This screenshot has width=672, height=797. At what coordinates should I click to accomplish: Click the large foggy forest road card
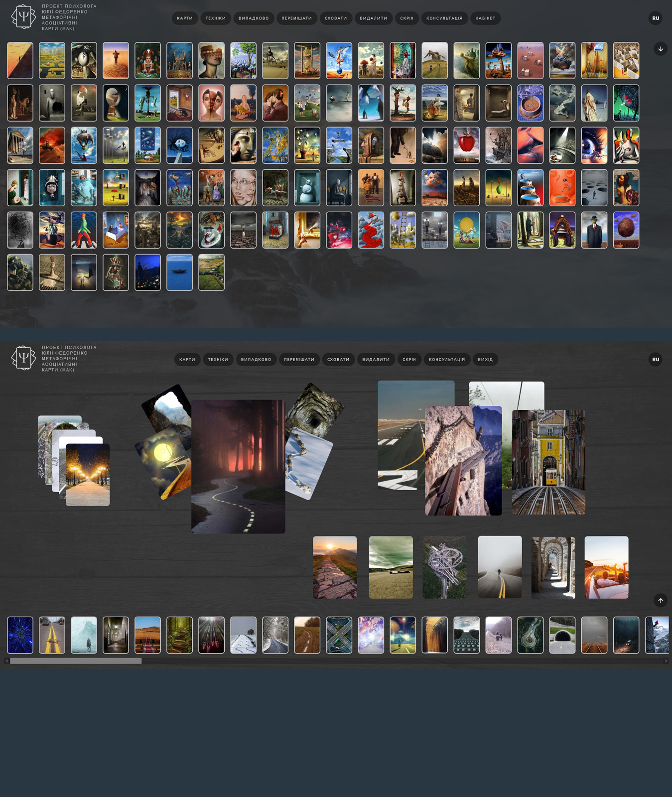(x=238, y=467)
